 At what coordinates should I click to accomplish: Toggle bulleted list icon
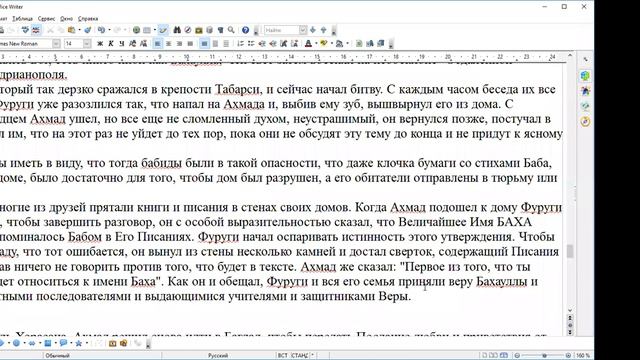251,43
